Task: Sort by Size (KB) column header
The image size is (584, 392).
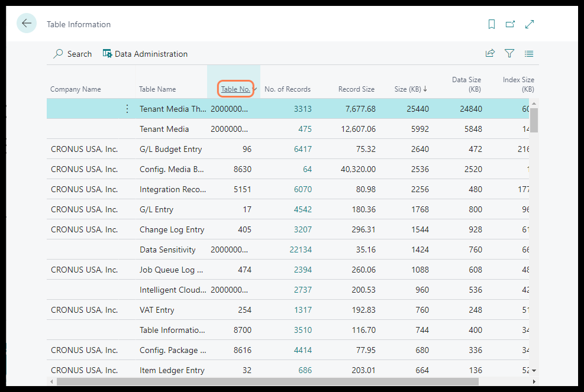Action: (411, 89)
